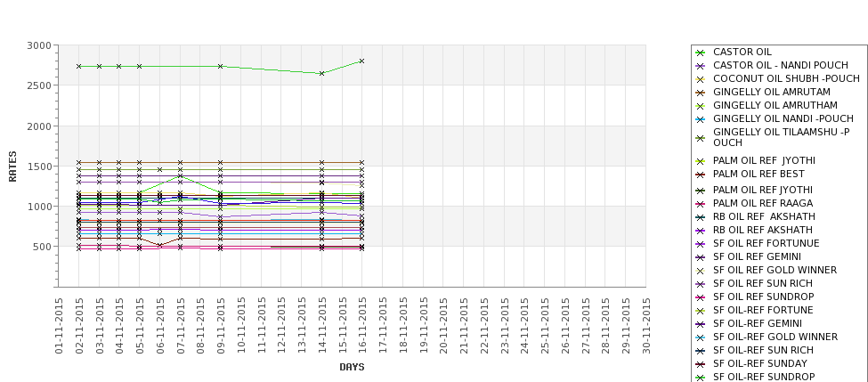This screenshot has height=382, width=868.
Task: Click the castor oil data point on 09-11-2015
Action: [x=220, y=67]
